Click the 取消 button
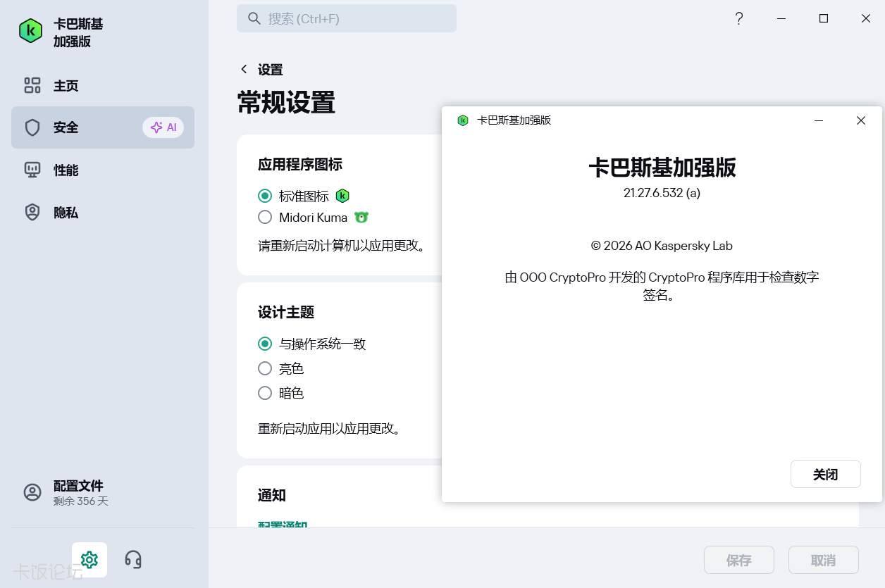 click(824, 561)
